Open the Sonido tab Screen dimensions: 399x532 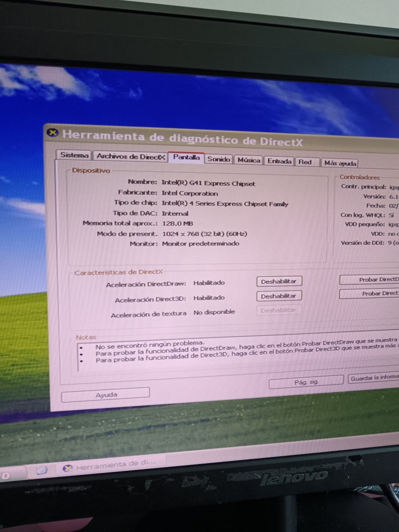[x=219, y=159]
